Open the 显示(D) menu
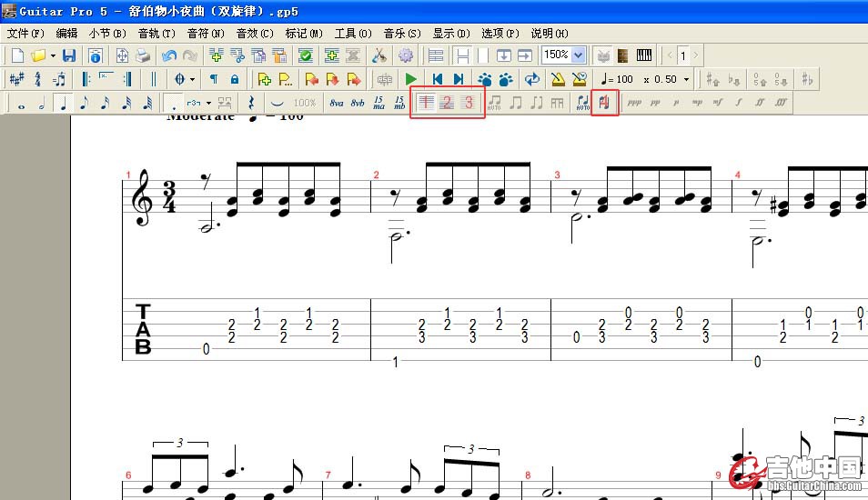The height and width of the screenshot is (500, 868). 451,34
